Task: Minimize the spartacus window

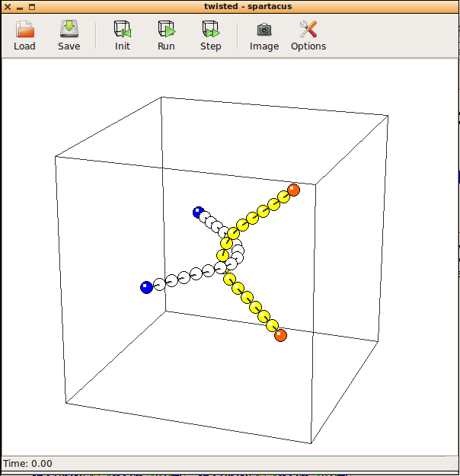Action: tap(20, 8)
